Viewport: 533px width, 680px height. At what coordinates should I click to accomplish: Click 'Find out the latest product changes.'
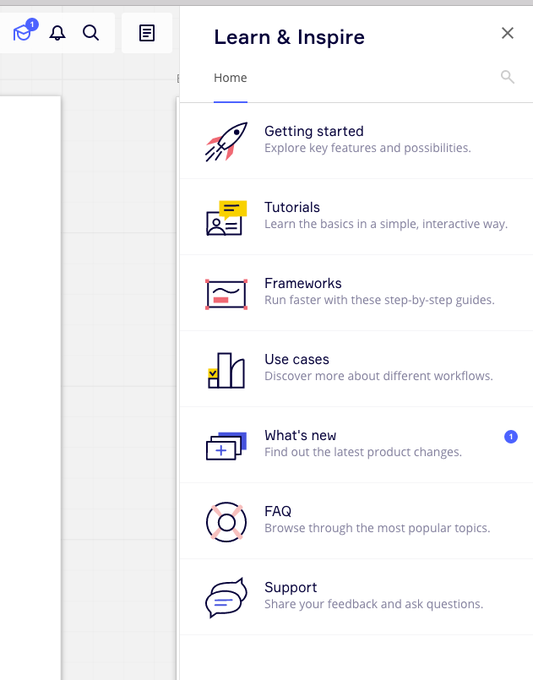point(363,452)
